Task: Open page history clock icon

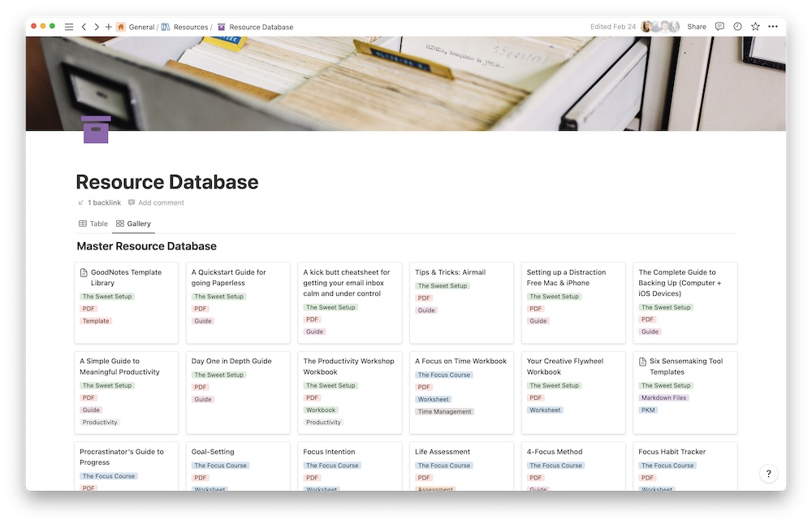Action: (x=737, y=27)
